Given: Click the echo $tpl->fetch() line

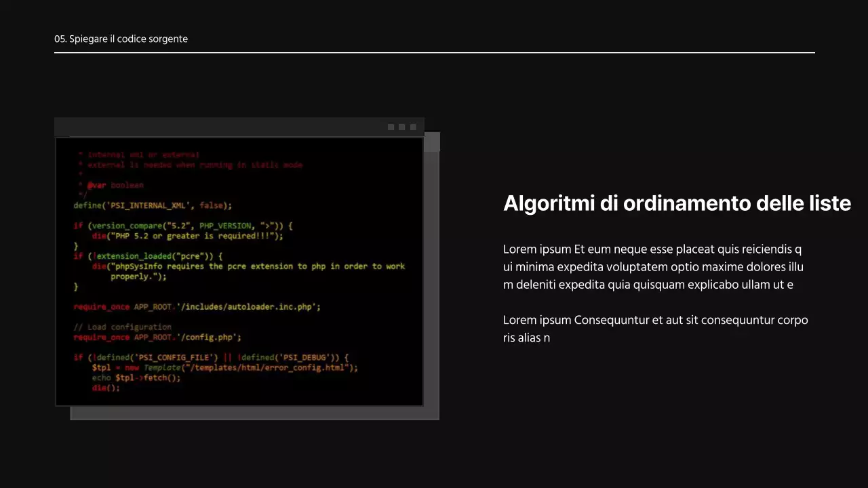Looking at the screenshot, I should point(136,378).
